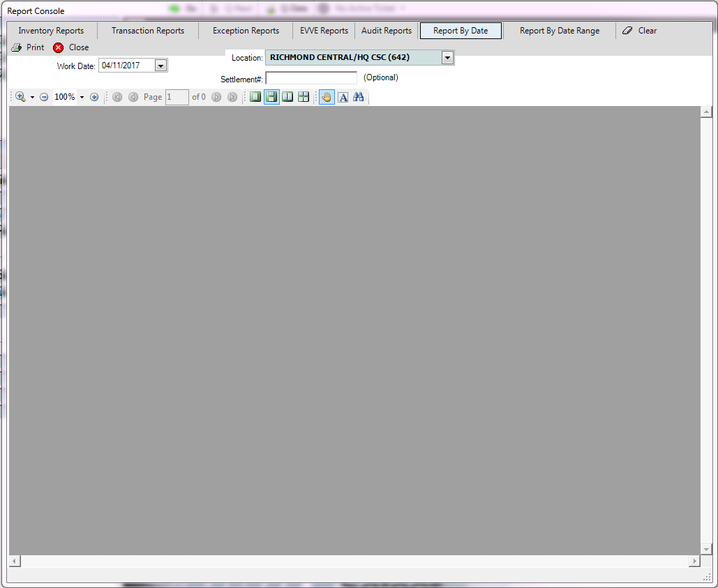Click inside the Settlement number field
Screen dimensions: 718x588
pyautogui.click(x=311, y=78)
